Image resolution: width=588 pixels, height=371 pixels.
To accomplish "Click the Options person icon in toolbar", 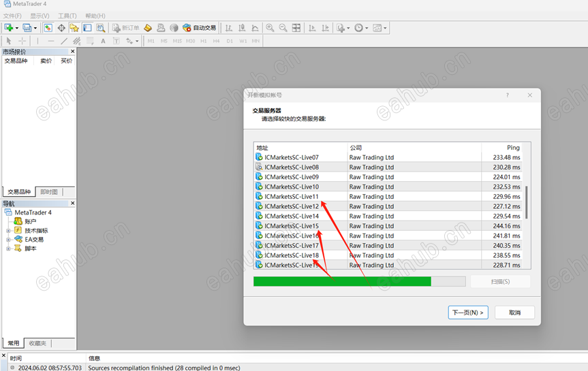I will pyautogui.click(x=161, y=28).
